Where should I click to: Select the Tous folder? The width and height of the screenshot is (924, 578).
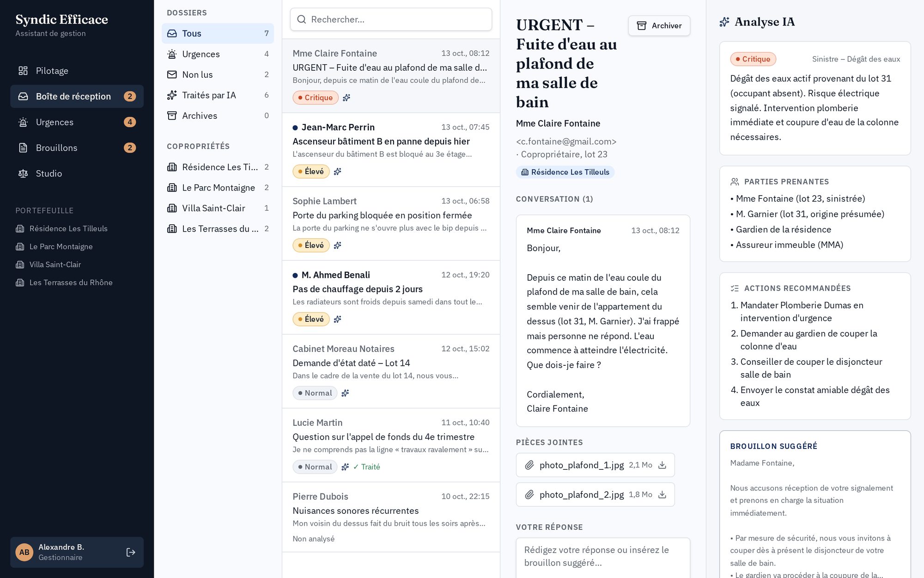click(218, 33)
